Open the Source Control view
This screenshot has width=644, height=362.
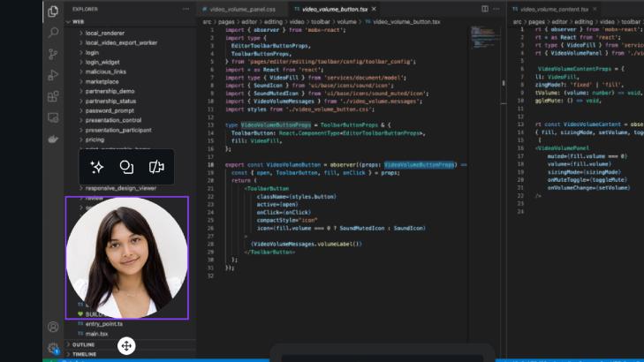53,54
